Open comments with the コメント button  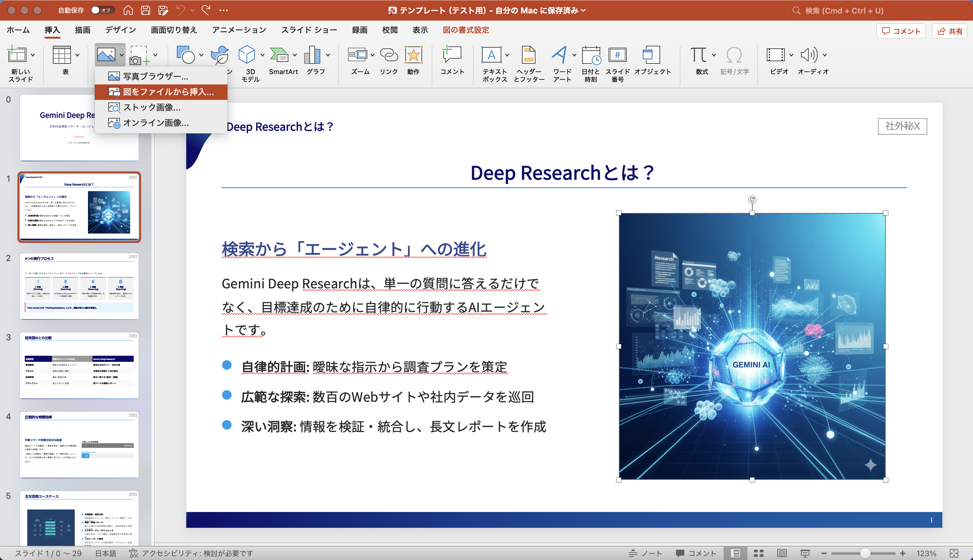pos(901,31)
